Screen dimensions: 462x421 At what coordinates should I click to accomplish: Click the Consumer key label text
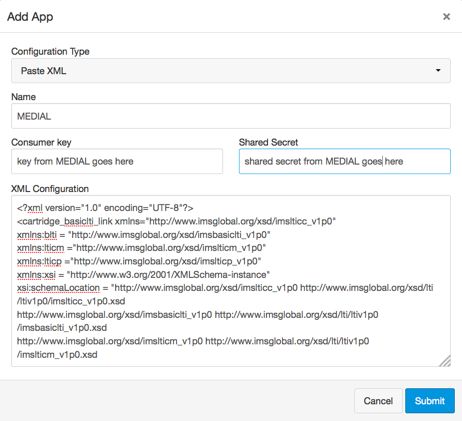[x=41, y=142]
